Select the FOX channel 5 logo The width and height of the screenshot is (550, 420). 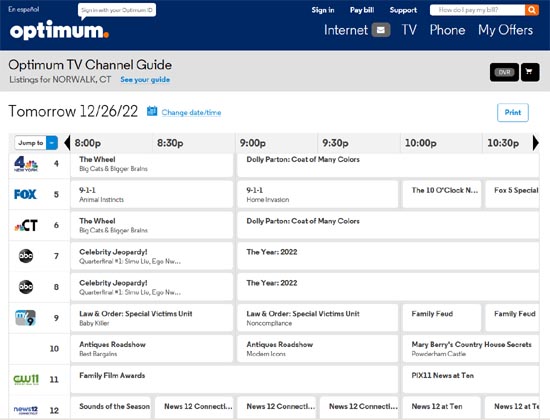25,194
